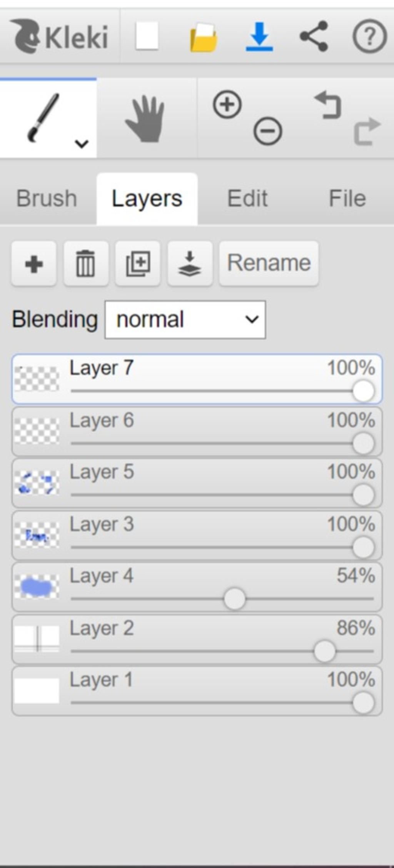Merge layer down with merge icon
The width and height of the screenshot is (394, 868).
coord(190,264)
